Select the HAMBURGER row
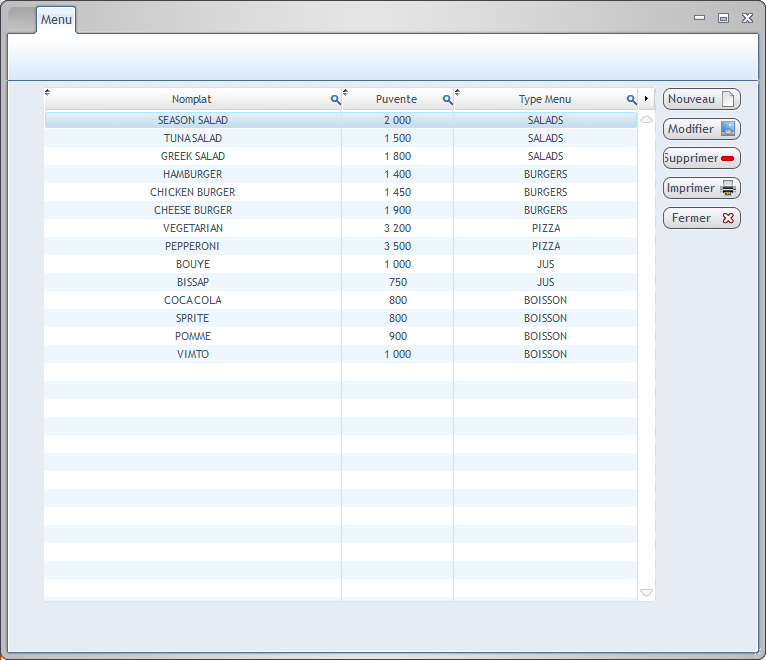Viewport: 766px width, 660px height. pos(192,174)
